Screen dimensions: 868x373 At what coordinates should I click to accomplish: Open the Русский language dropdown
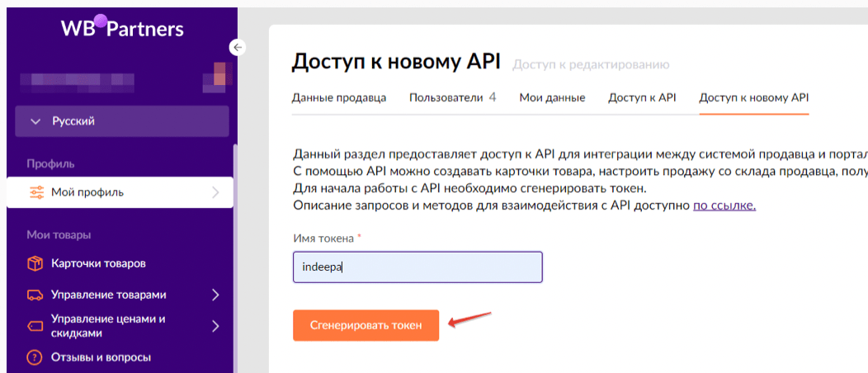click(x=121, y=121)
